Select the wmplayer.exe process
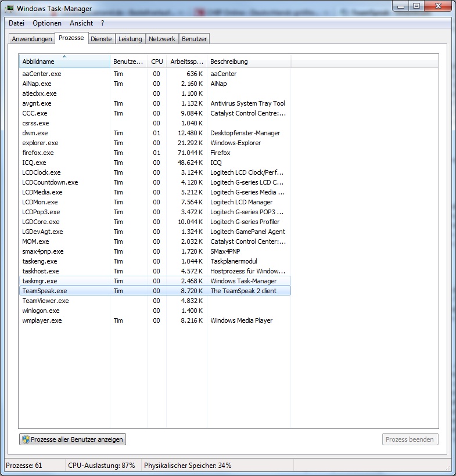The image size is (456, 476). click(155, 320)
